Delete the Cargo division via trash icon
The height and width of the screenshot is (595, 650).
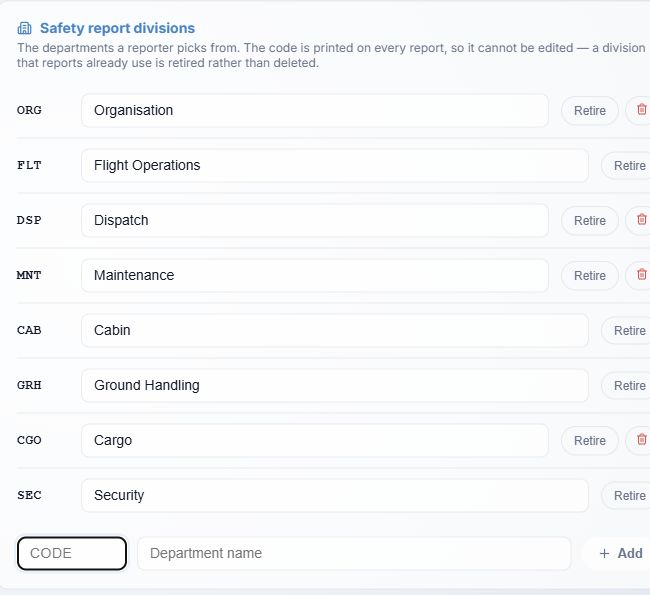click(x=641, y=440)
